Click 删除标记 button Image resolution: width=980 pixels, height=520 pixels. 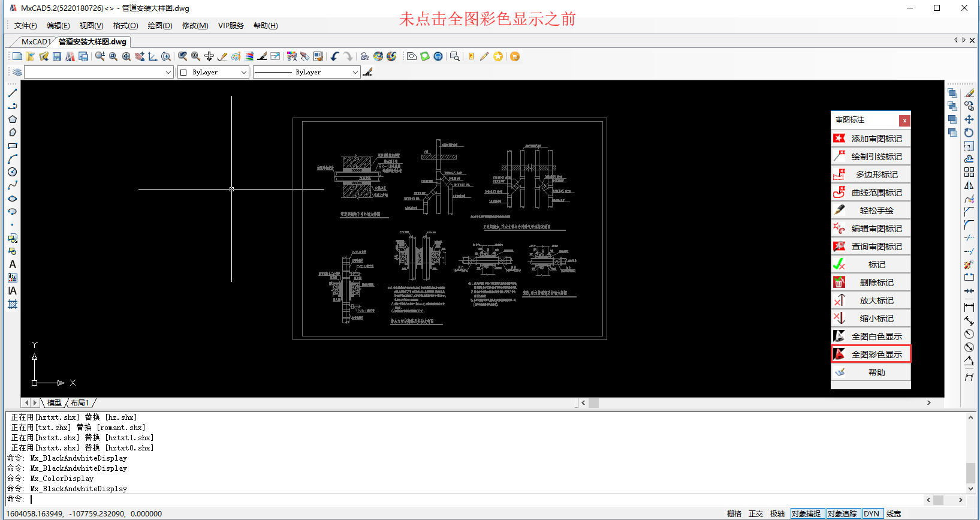point(871,282)
